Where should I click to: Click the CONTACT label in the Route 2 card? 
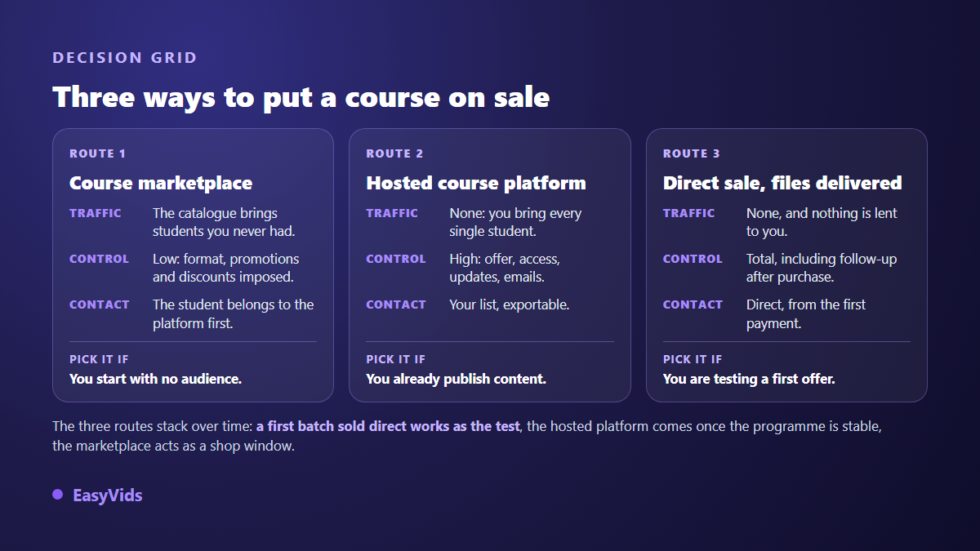pos(396,304)
